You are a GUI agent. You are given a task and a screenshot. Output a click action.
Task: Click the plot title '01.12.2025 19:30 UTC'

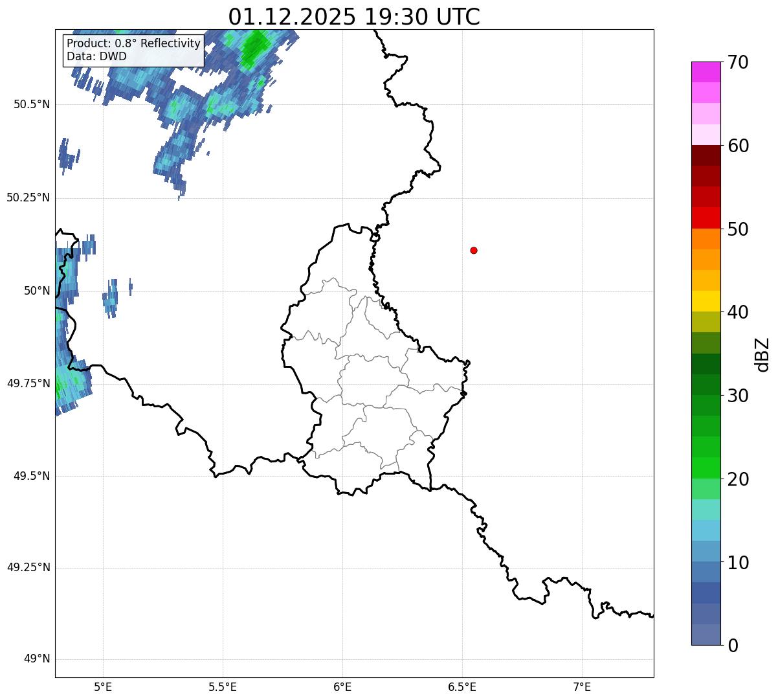(x=354, y=16)
